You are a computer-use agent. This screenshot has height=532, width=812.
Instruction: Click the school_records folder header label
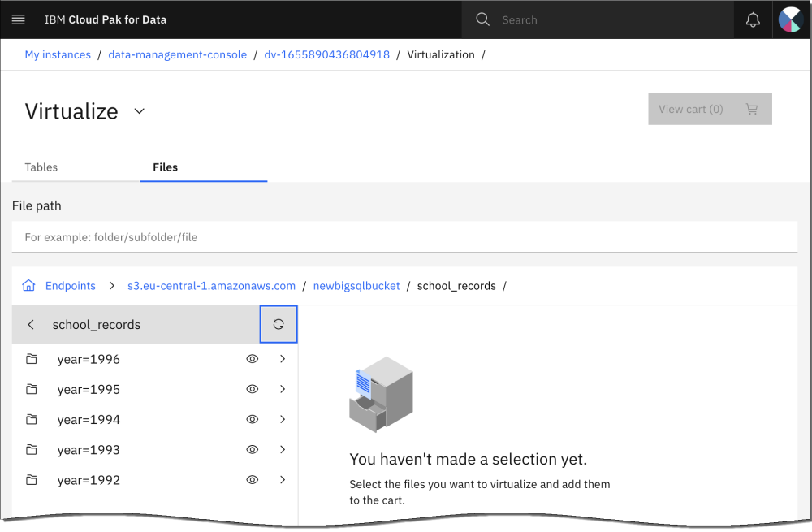pyautogui.click(x=97, y=324)
